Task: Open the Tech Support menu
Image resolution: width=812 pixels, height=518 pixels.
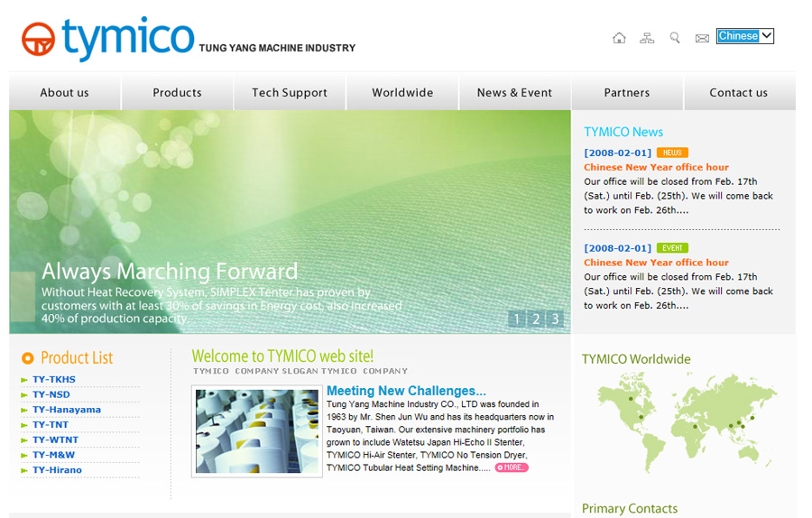Action: (x=290, y=92)
